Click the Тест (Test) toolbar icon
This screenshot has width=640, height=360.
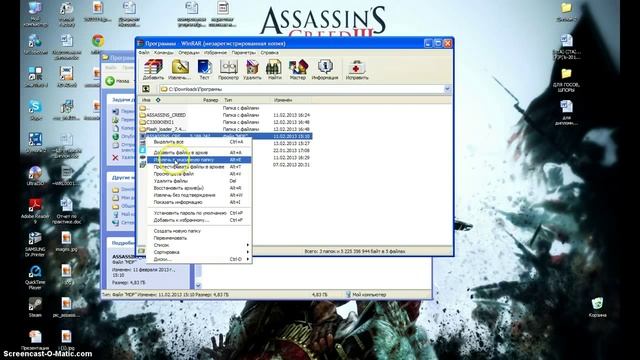pyautogui.click(x=204, y=69)
